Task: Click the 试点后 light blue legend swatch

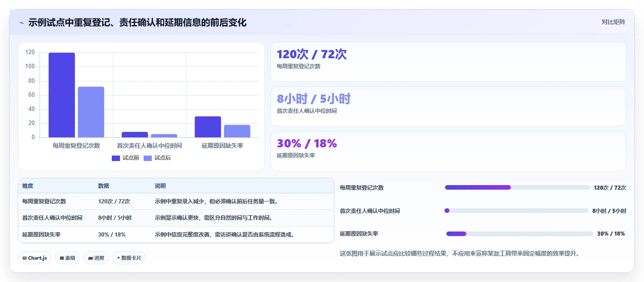Action: pos(148,158)
